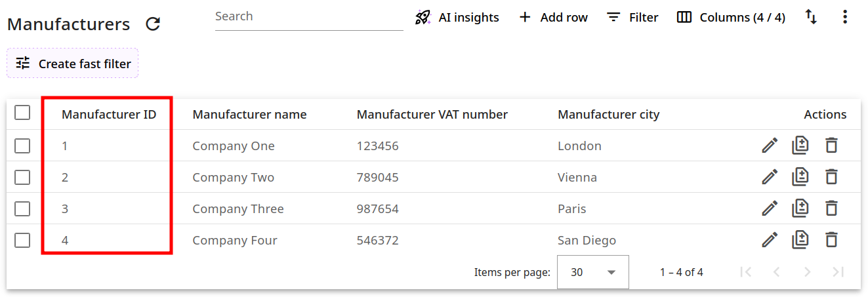
Task: Toggle the select-all checkbox in header
Action: coord(22,113)
